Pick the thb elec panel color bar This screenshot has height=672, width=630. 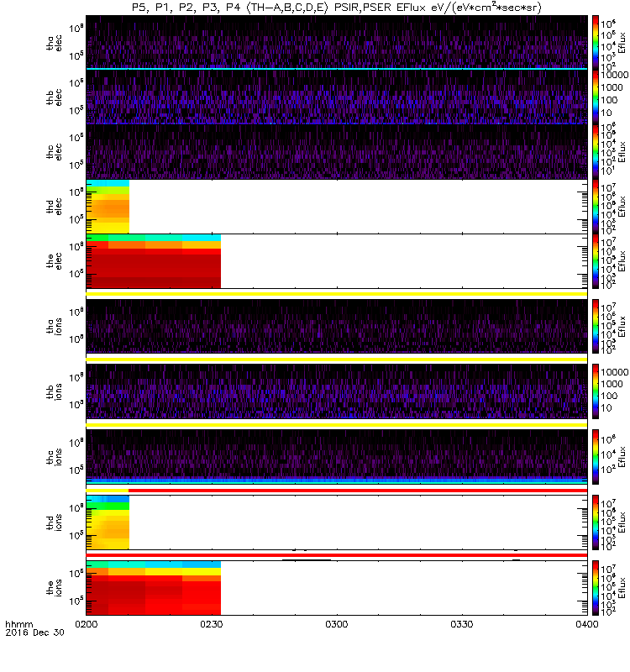click(x=596, y=97)
